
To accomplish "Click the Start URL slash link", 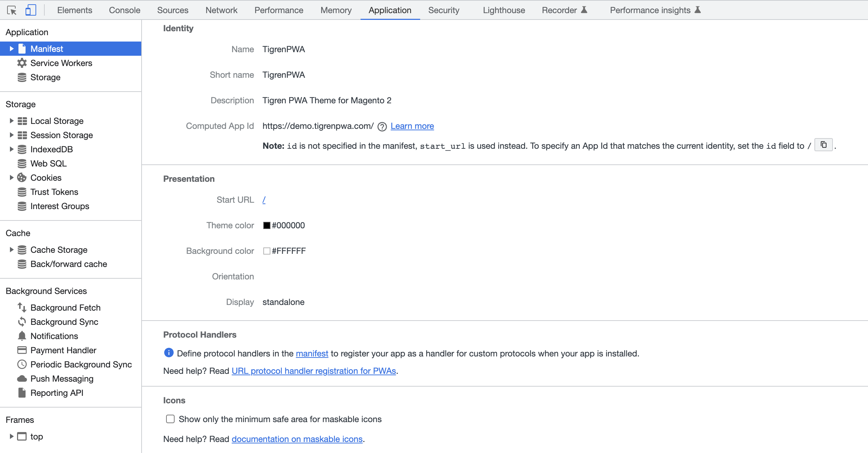I will [264, 200].
